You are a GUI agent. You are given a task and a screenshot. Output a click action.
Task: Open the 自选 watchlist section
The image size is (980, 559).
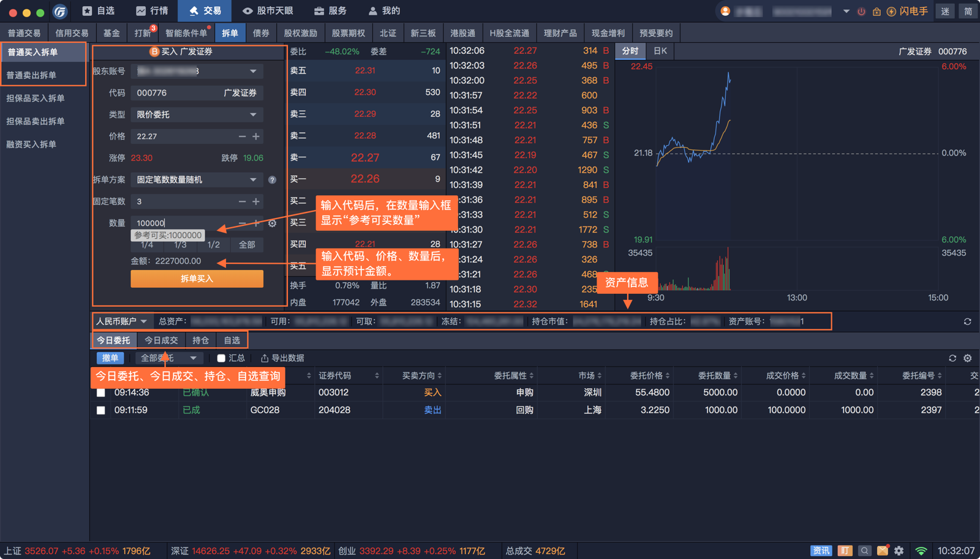(x=99, y=11)
